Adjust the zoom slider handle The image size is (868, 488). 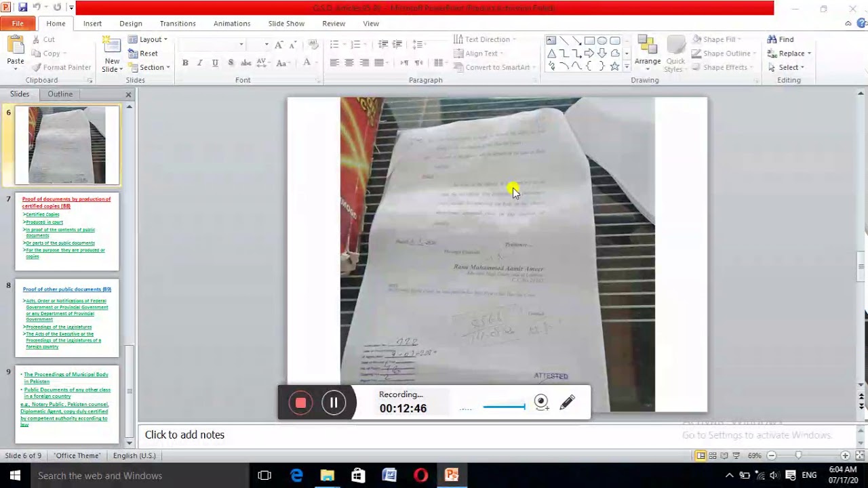799,455
